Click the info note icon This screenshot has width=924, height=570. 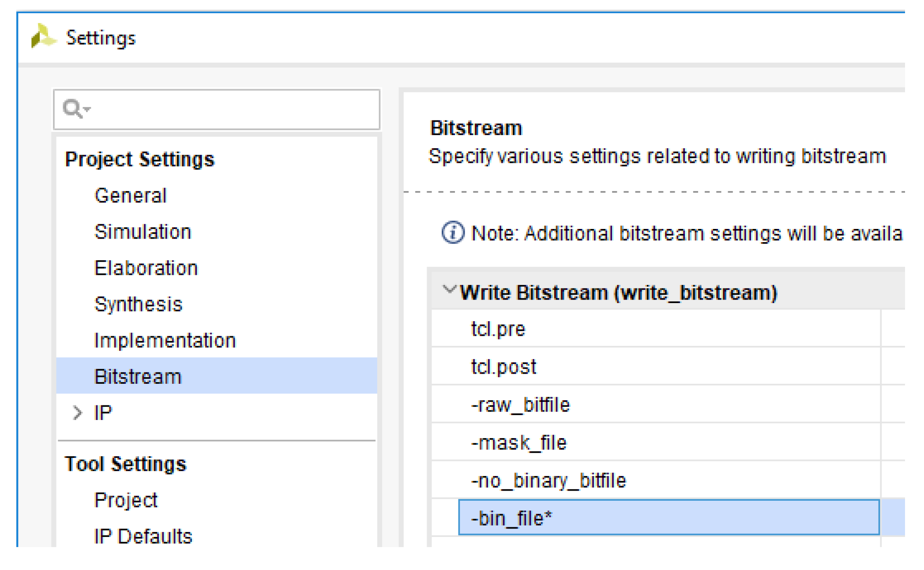point(453,232)
